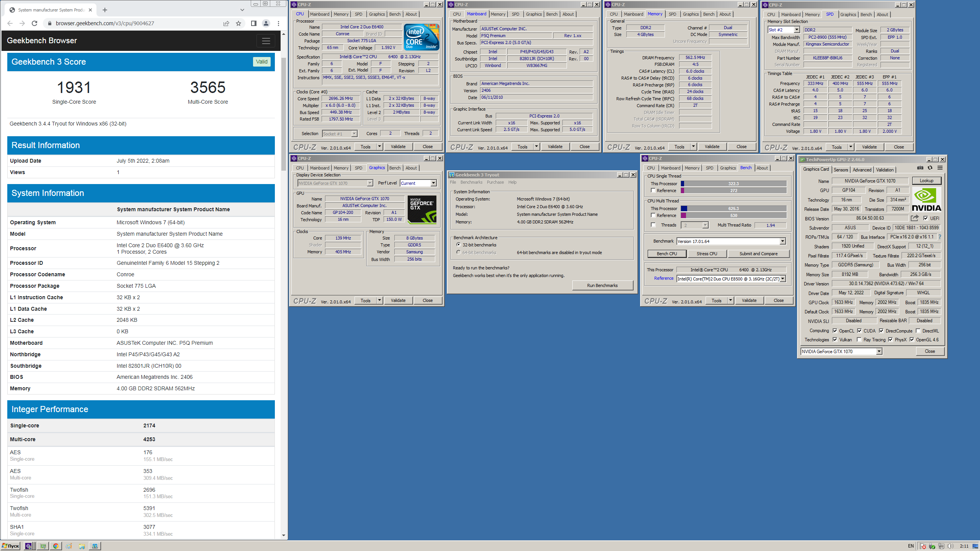Click the NVIDIA logo in GPU-Z

(926, 200)
